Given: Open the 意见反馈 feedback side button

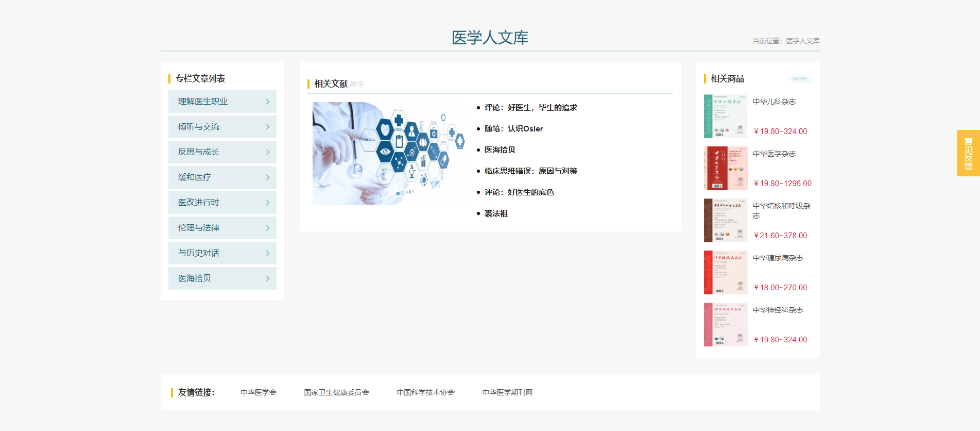Looking at the screenshot, I should [968, 153].
